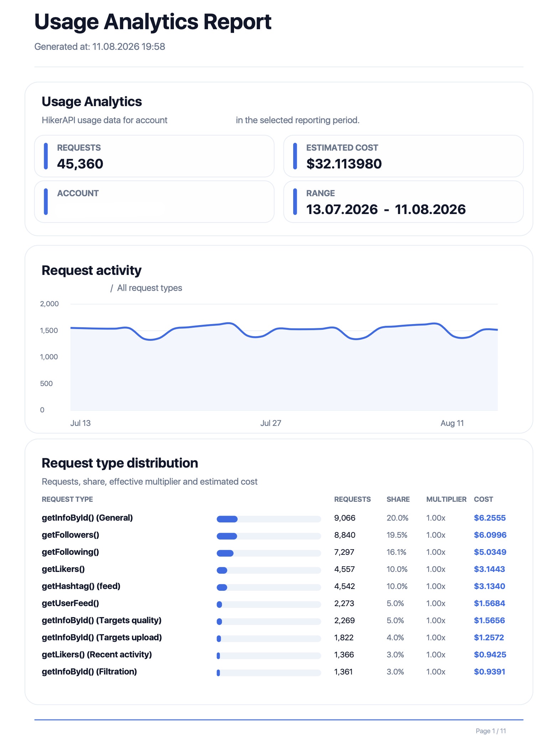
Task: Select the getUserFeed() row
Action: (x=274, y=603)
